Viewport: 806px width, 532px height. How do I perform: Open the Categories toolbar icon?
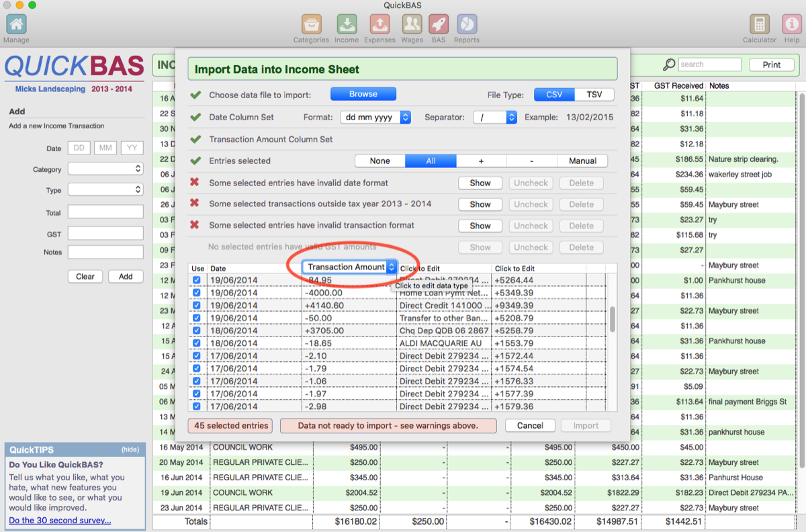(x=311, y=25)
